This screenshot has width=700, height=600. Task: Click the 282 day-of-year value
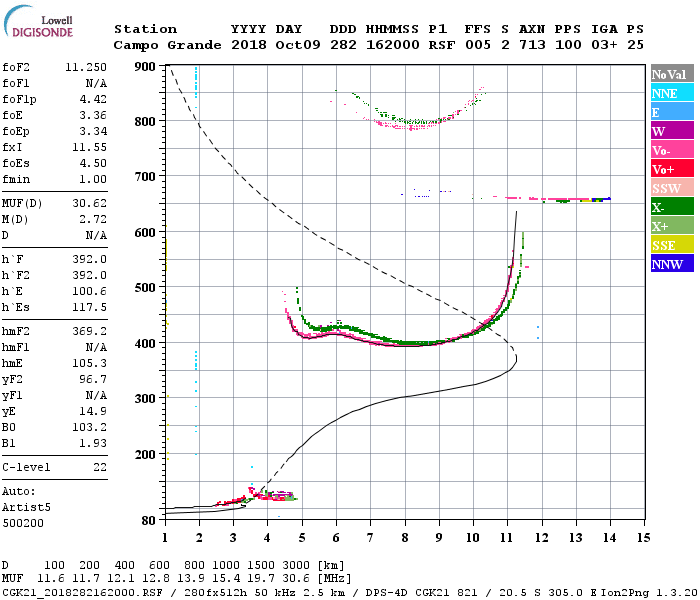pos(343,45)
